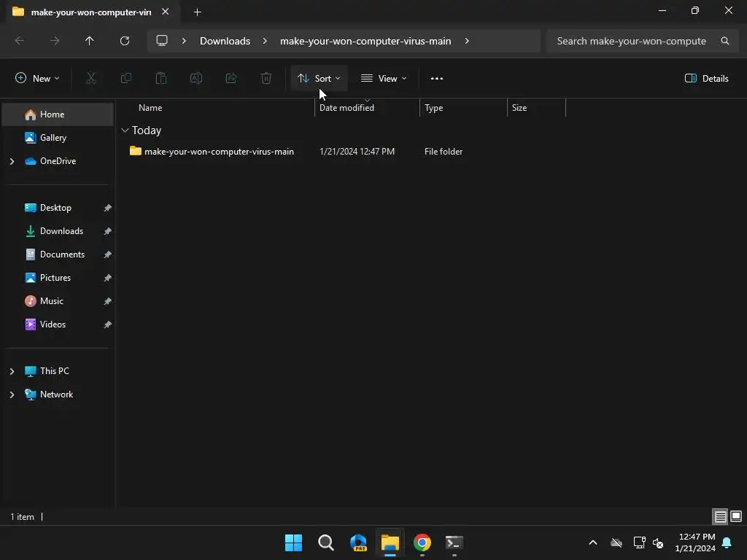Go up one folder level
747x560 pixels.
pyautogui.click(x=90, y=41)
